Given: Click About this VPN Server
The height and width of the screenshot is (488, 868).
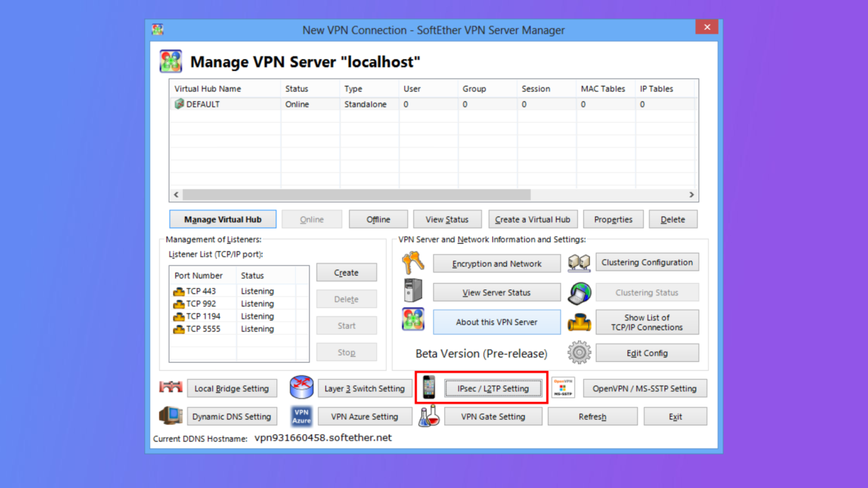Looking at the screenshot, I should tap(496, 322).
